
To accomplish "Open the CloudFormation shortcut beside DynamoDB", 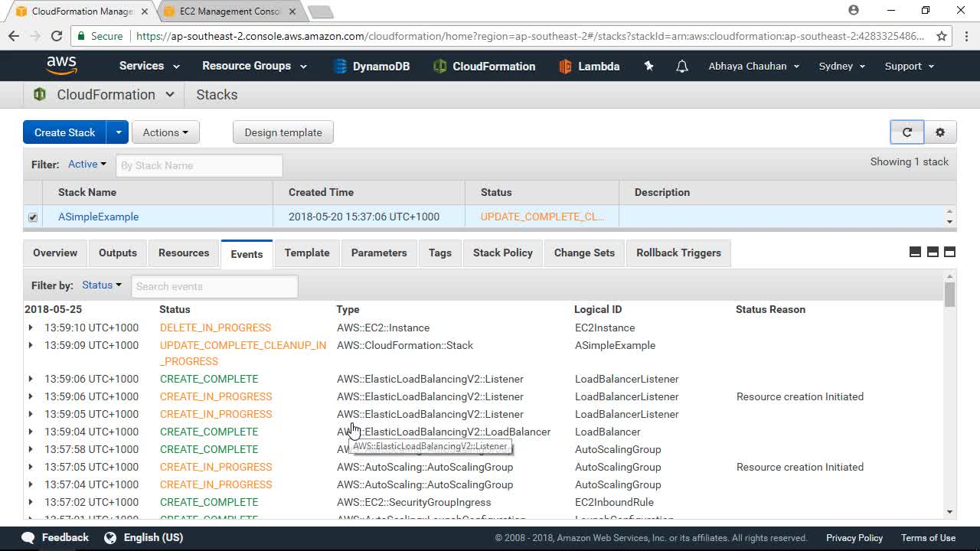I will [x=484, y=67].
